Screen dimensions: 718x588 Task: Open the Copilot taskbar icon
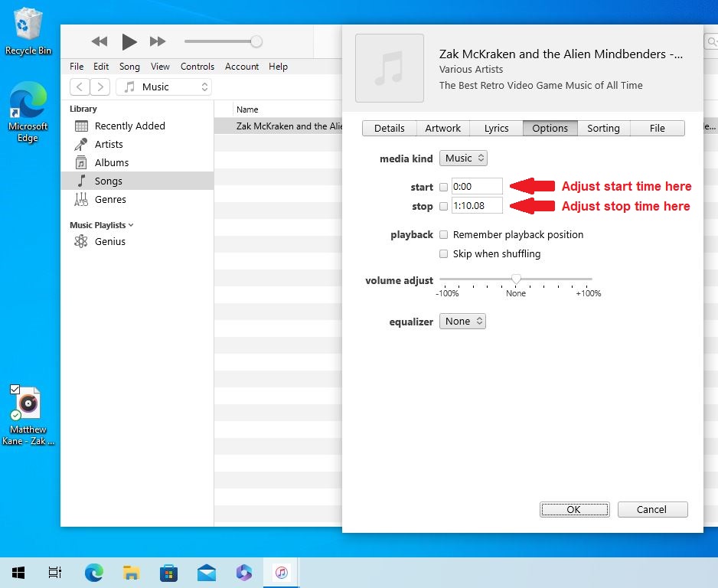point(243,573)
